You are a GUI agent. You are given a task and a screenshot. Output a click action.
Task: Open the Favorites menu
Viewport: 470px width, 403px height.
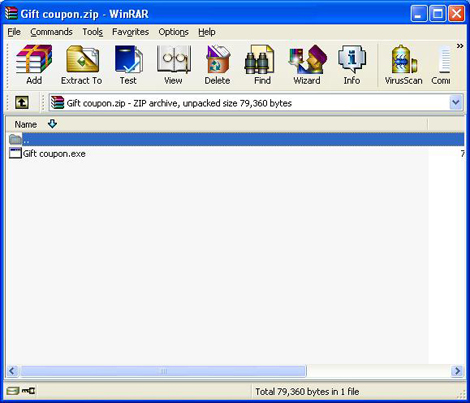coord(130,32)
